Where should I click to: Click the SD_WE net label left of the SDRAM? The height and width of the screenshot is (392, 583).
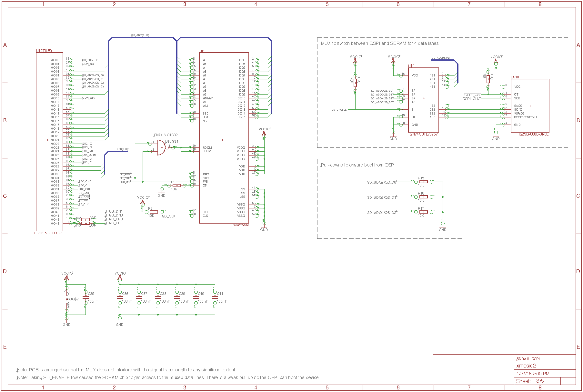click(126, 182)
